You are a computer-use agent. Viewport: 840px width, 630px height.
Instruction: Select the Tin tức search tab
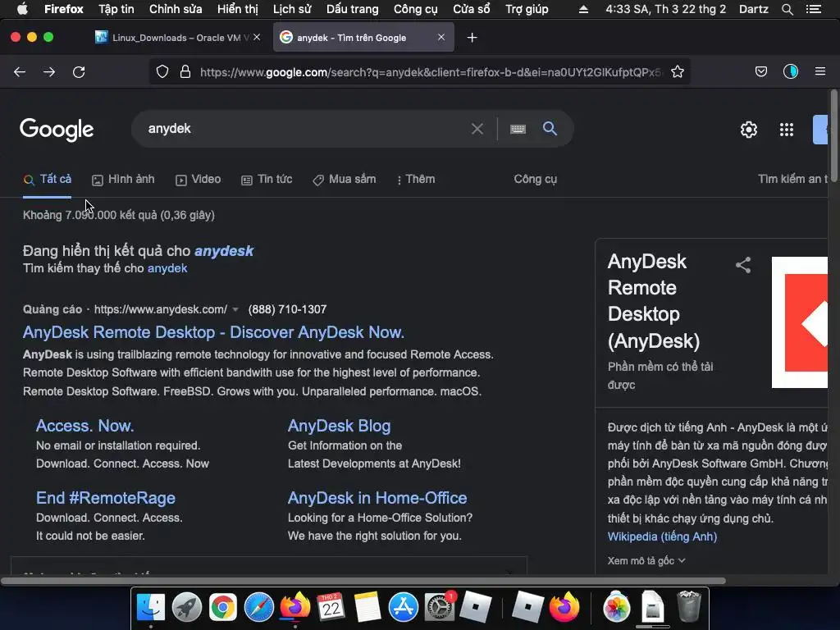coord(267,180)
